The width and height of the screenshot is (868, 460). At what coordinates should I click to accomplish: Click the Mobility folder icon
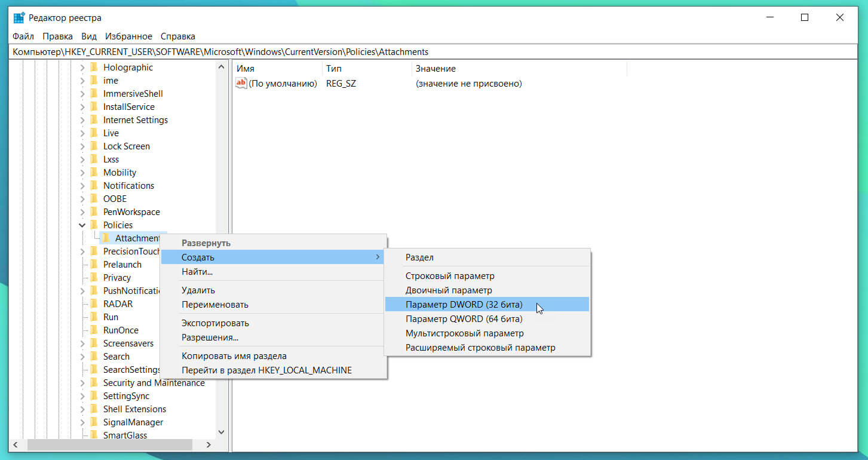pyautogui.click(x=94, y=172)
